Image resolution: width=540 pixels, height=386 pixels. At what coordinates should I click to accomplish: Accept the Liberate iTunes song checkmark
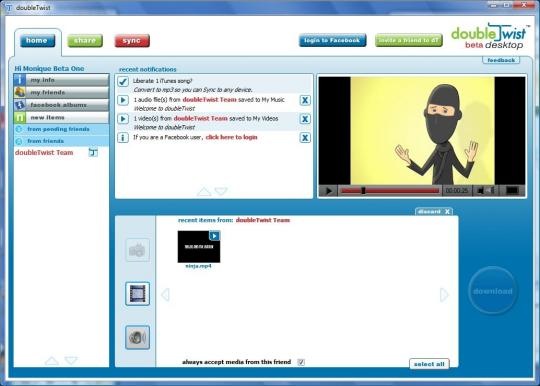point(123,82)
